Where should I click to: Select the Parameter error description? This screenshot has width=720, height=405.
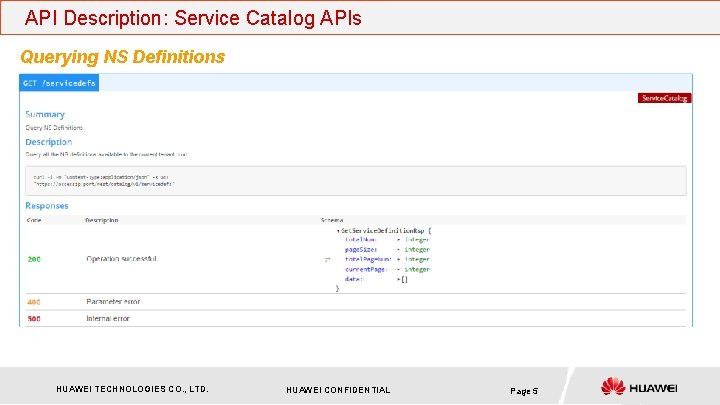113,301
